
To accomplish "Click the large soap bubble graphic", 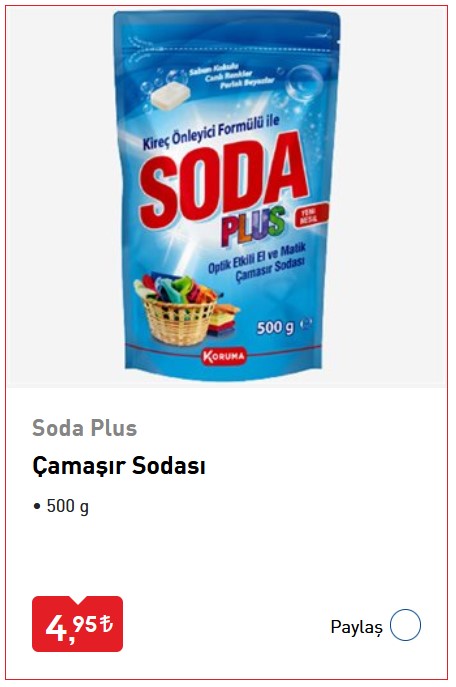I will tap(304, 83).
